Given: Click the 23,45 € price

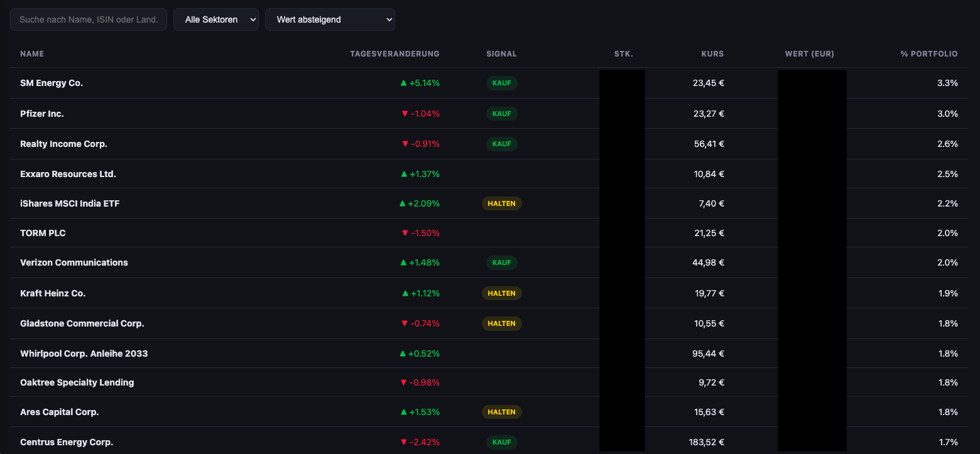Looking at the screenshot, I should 709,83.
